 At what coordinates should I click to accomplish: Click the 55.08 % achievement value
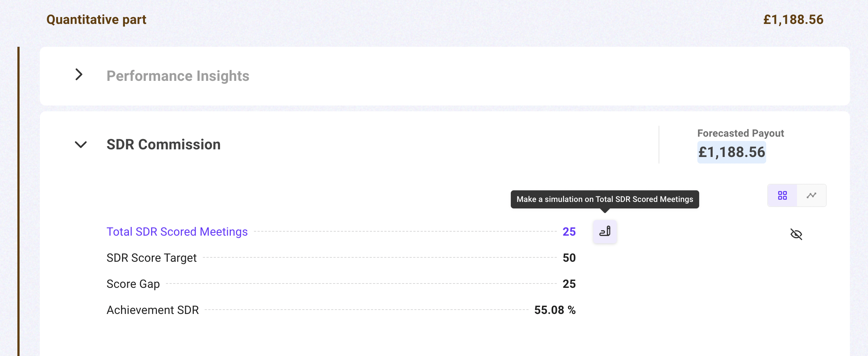[x=555, y=310]
